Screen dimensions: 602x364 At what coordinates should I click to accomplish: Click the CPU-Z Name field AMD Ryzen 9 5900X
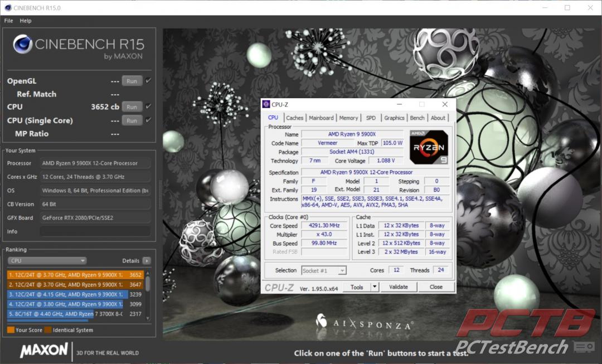point(352,134)
